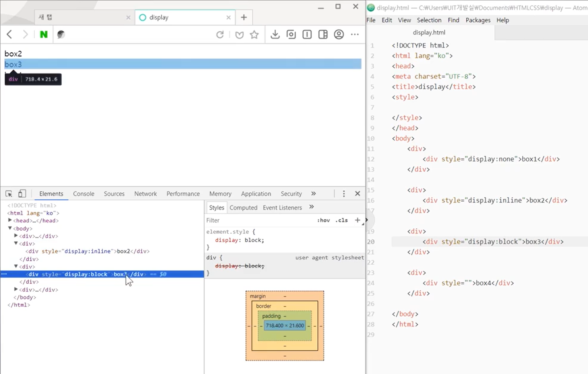Click the browser reload button

220,35
